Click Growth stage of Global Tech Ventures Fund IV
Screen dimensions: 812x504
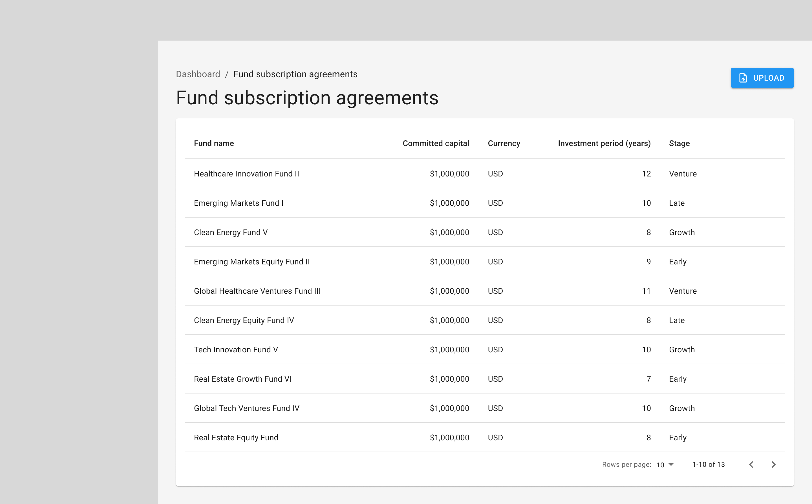point(682,408)
